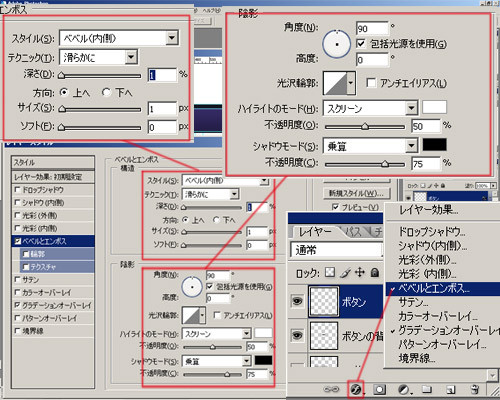
Task: Click the シャドウ 不透明度(C) slider in the enlarged callout
Action: (365, 164)
